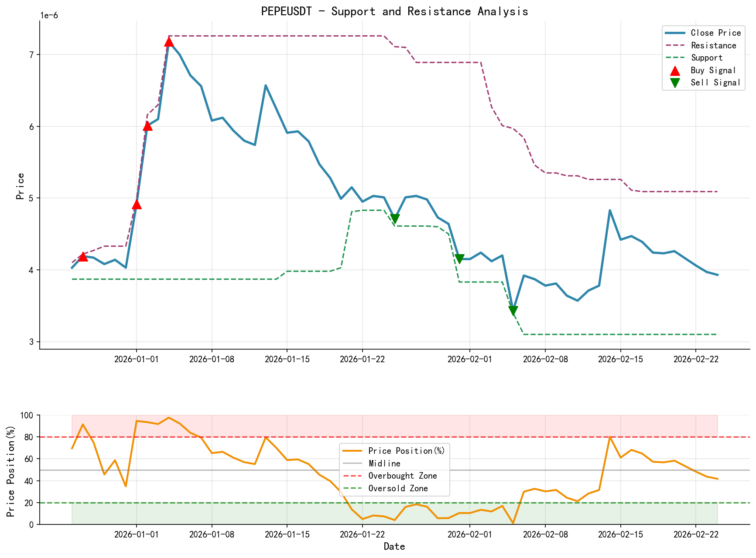The width and height of the screenshot is (756, 558).
Task: Click the lowest sell signal marker on chart
Action: 513,310
